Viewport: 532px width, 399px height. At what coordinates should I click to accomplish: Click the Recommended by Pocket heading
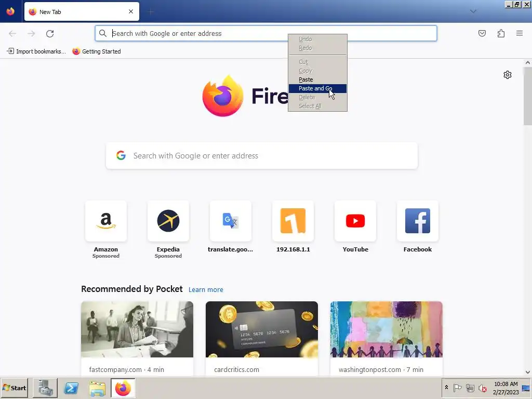pyautogui.click(x=131, y=289)
